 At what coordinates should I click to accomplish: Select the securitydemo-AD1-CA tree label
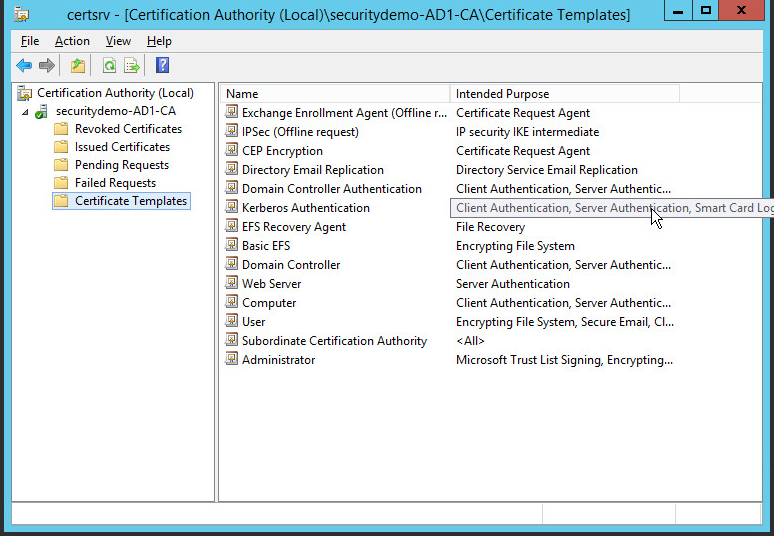coord(116,111)
